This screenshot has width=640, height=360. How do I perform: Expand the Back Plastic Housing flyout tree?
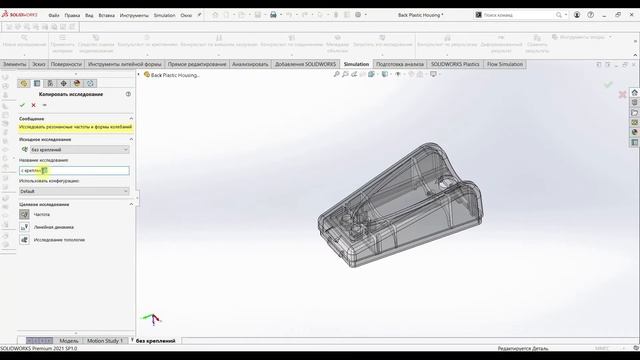[139, 75]
